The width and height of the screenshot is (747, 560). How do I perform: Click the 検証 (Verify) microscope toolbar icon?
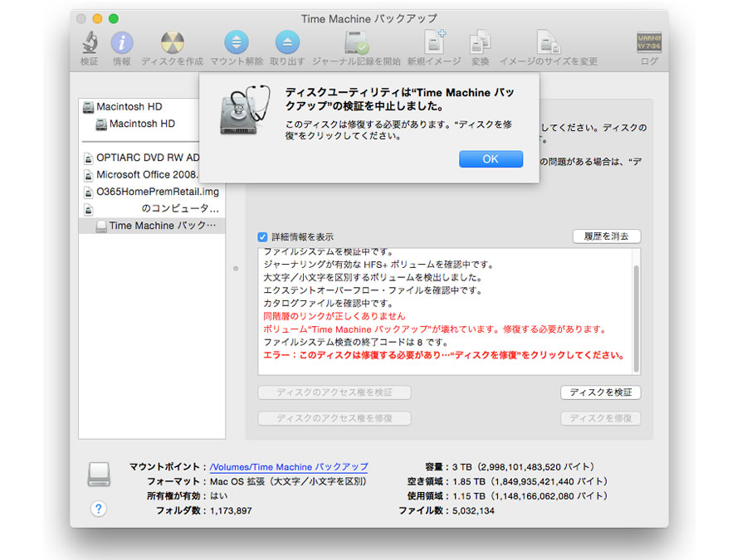coord(89,42)
